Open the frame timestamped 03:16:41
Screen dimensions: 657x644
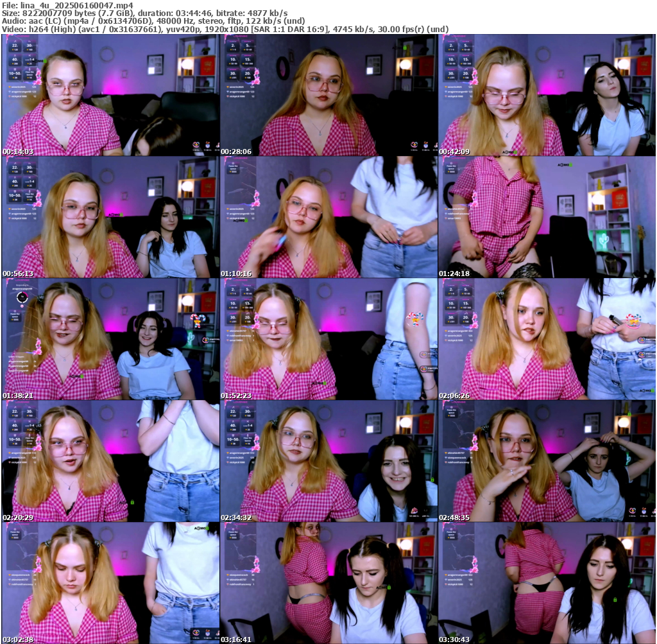(329, 583)
